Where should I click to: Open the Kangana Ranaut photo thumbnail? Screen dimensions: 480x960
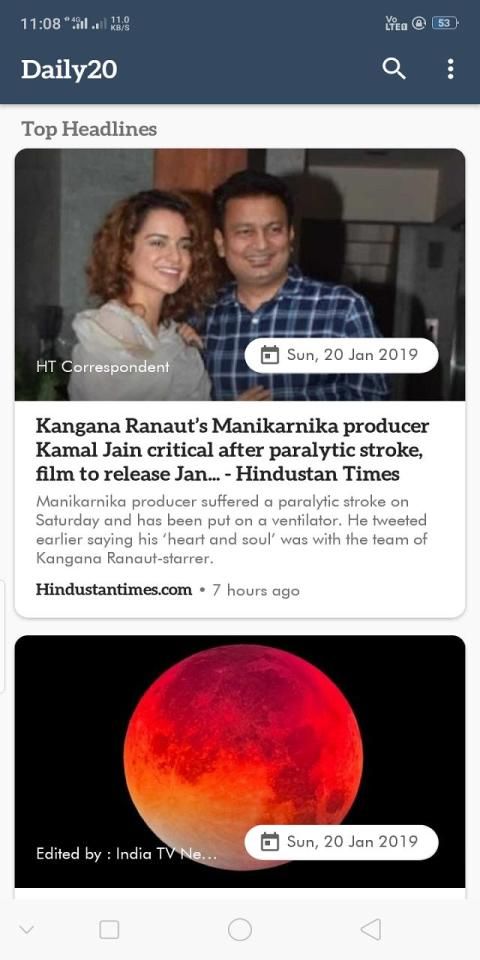240,274
